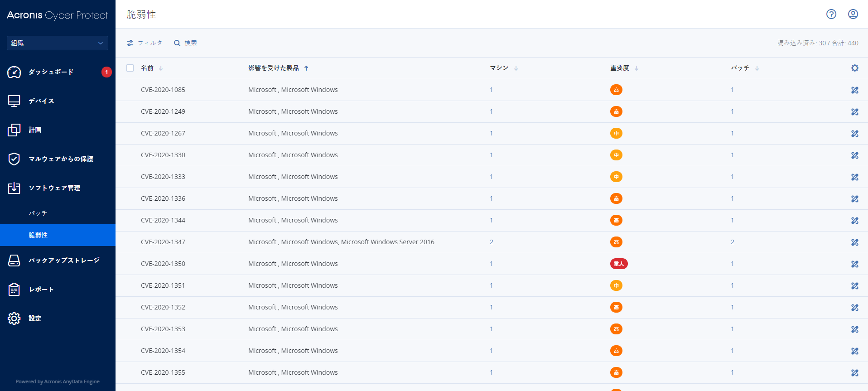Click patch count link for CVE-2020-1347
This screenshot has height=391, width=868.
(732, 242)
